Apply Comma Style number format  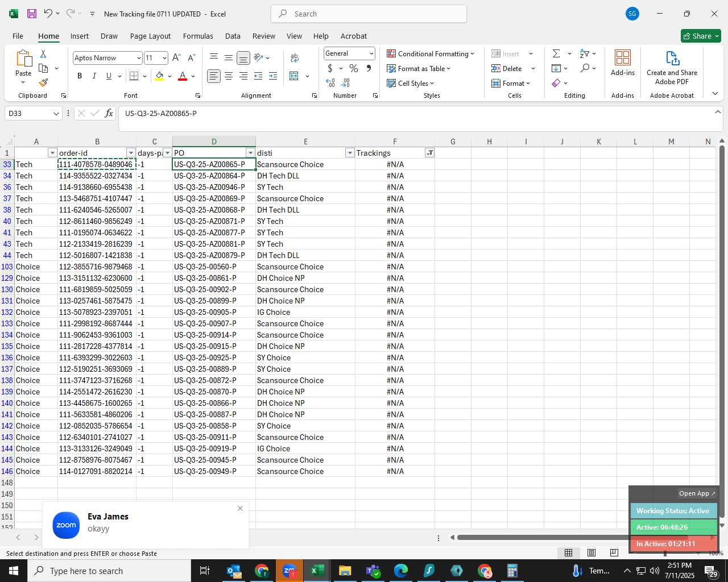pyautogui.click(x=369, y=68)
